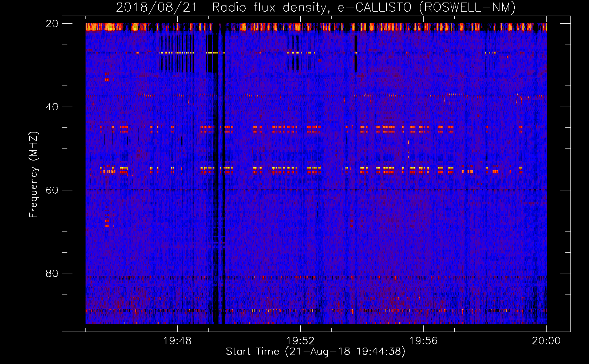Click the 'Start Time (21-Aug-18 19:44:38)' label
Image resolution: width=589 pixels, height=364 pixels.
(316, 352)
